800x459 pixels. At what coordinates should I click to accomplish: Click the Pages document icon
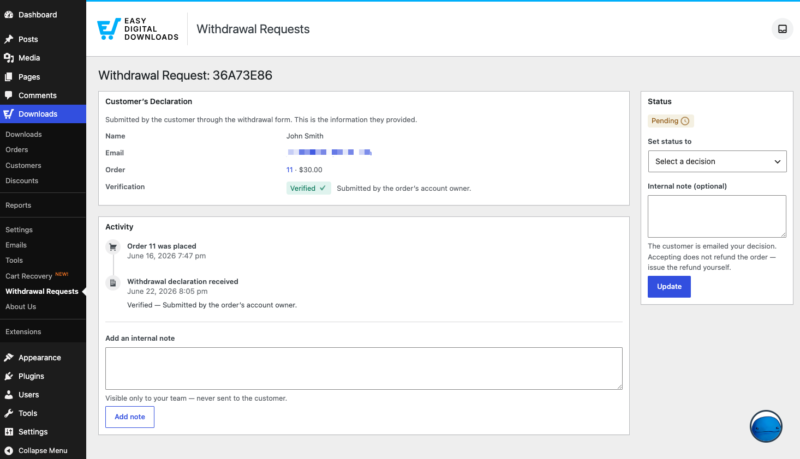[x=9, y=77]
